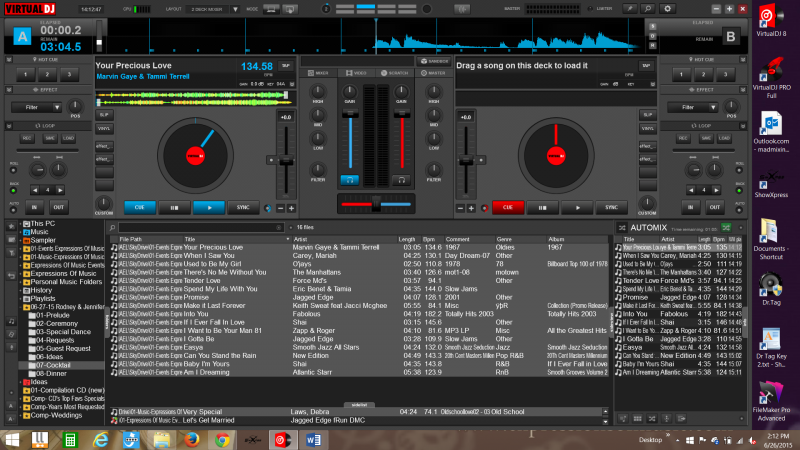Switch to the VIDEO tab
The height and width of the screenshot is (450, 800).
coord(357,73)
